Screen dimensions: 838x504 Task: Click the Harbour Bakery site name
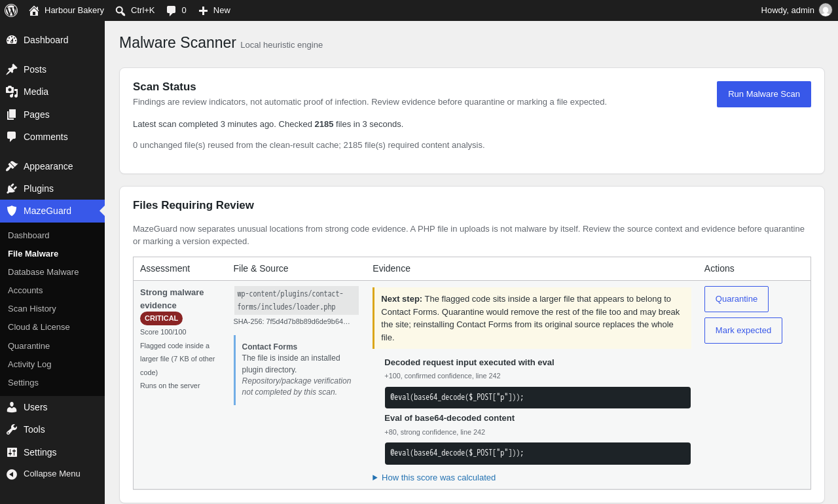(74, 10)
